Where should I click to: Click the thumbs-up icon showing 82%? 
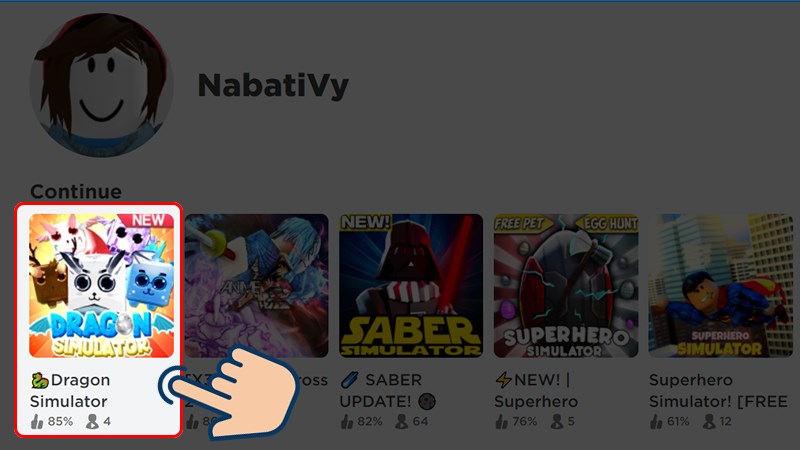(x=347, y=421)
